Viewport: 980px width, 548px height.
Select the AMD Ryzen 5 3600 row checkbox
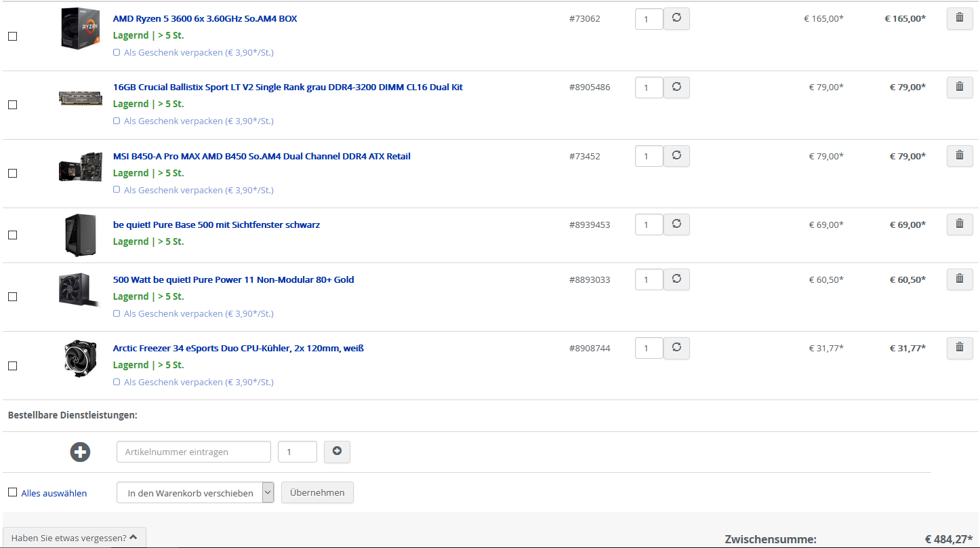pos(12,36)
